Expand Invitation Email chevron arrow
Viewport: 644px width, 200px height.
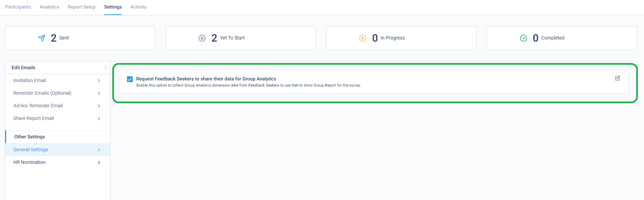click(99, 81)
